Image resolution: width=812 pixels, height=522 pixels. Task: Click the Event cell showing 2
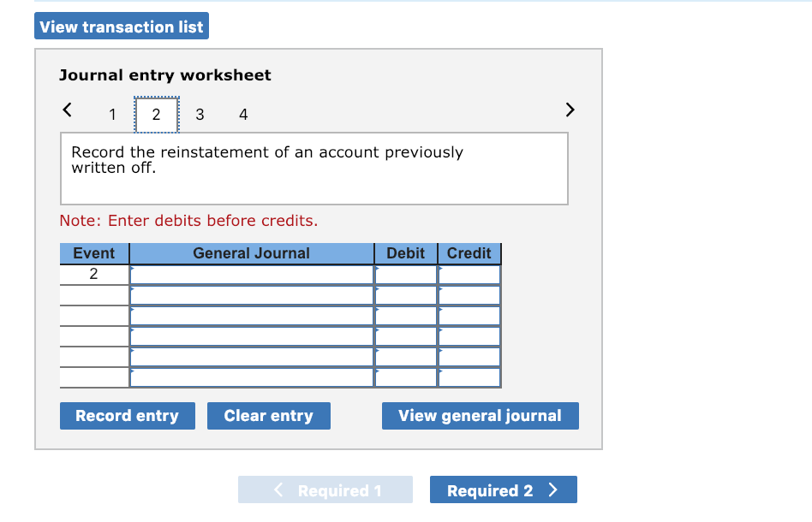(x=94, y=274)
